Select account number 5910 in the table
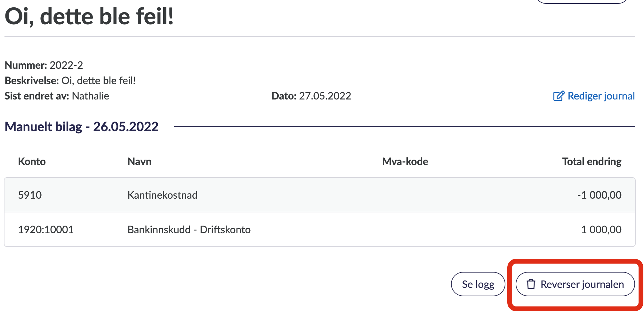644x325 pixels. click(30, 195)
